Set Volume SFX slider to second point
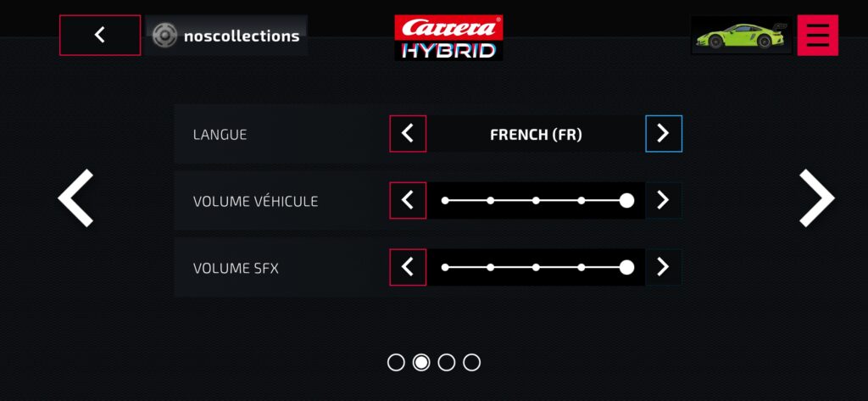 click(x=491, y=267)
